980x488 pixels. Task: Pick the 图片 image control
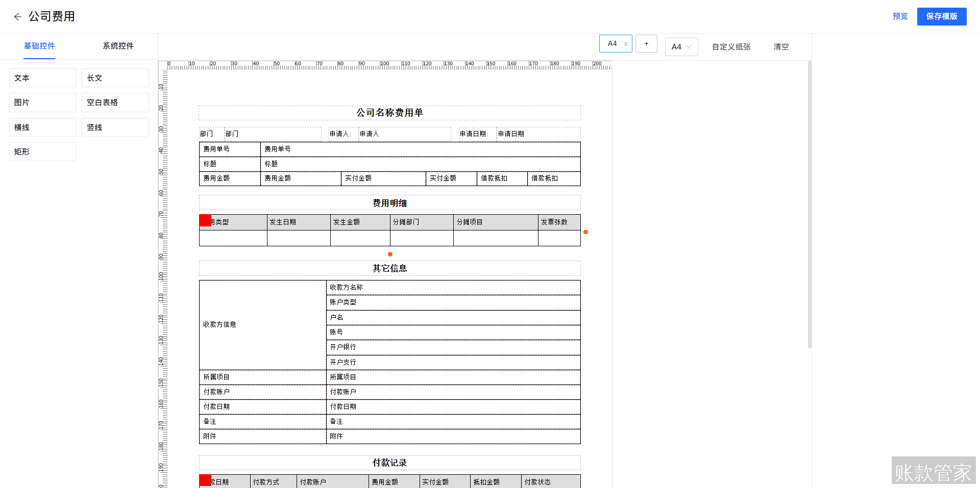pyautogui.click(x=42, y=102)
